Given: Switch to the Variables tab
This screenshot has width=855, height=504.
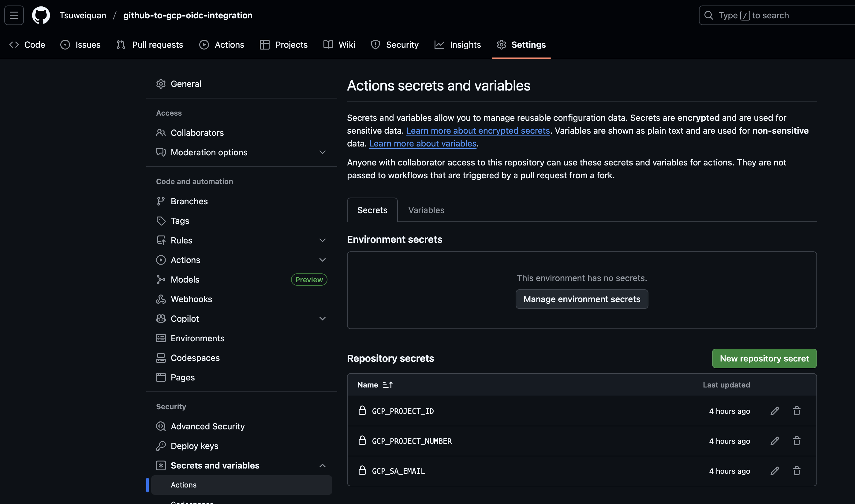Looking at the screenshot, I should tap(426, 210).
